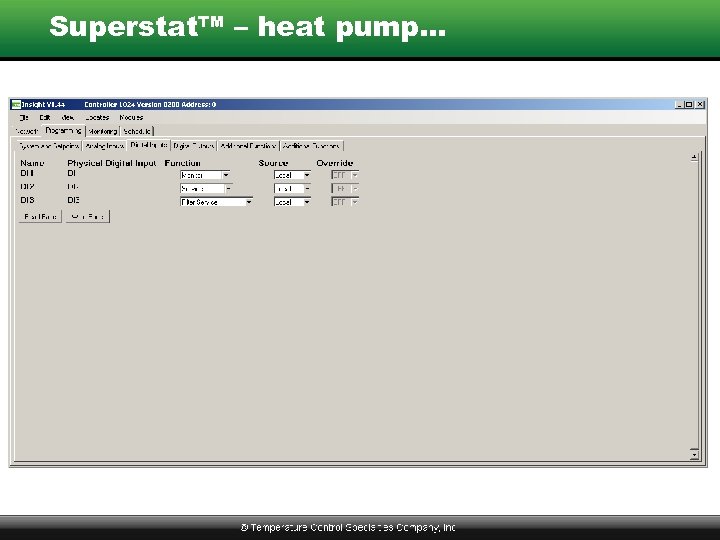
Task: Switch to the Network tab
Action: 27,131
